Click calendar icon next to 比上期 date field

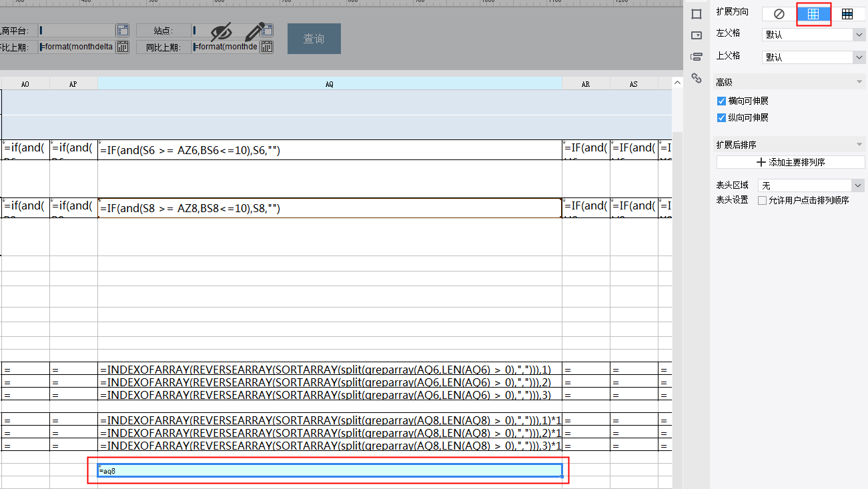click(122, 47)
